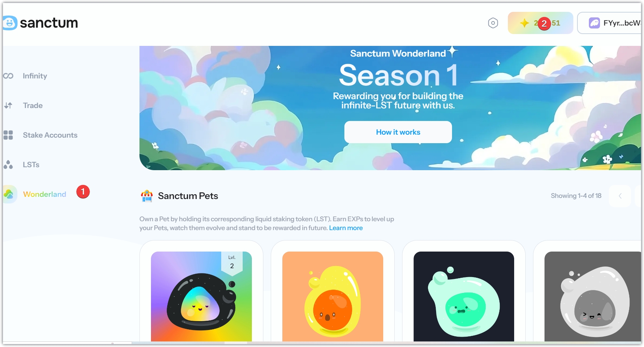Open the wallet icon beside FYyr address
644x347 pixels.
pyautogui.click(x=594, y=23)
